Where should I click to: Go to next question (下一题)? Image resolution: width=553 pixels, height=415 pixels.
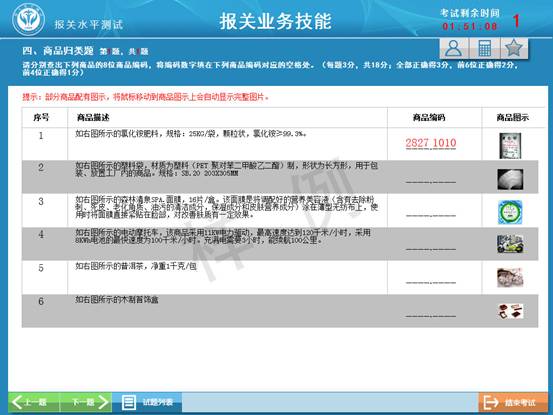point(86,402)
